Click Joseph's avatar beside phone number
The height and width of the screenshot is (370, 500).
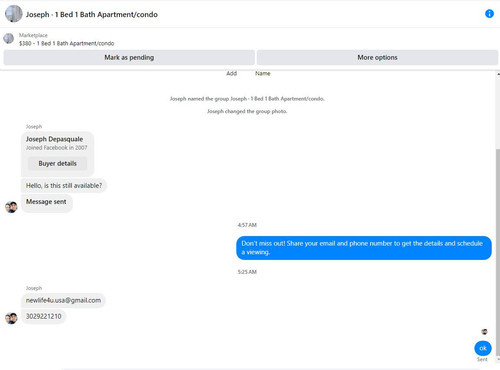point(11,318)
